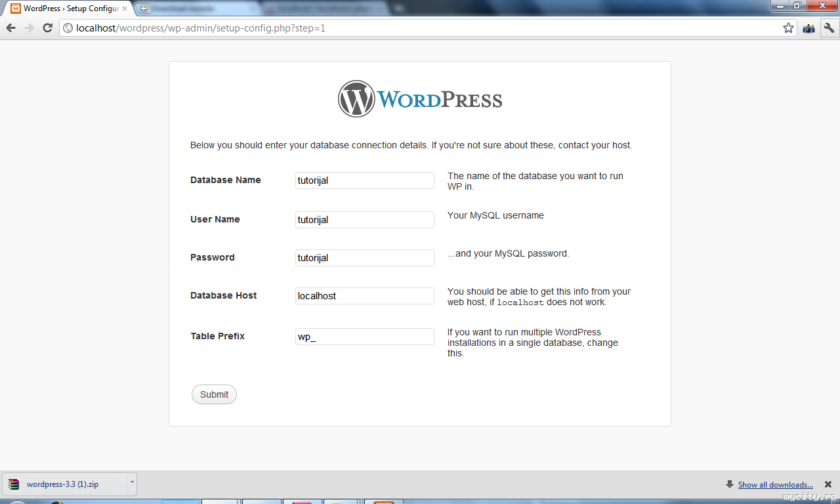Select the WordPress Setup Configuration tab
Screen dimensions: 840x504
69,9
